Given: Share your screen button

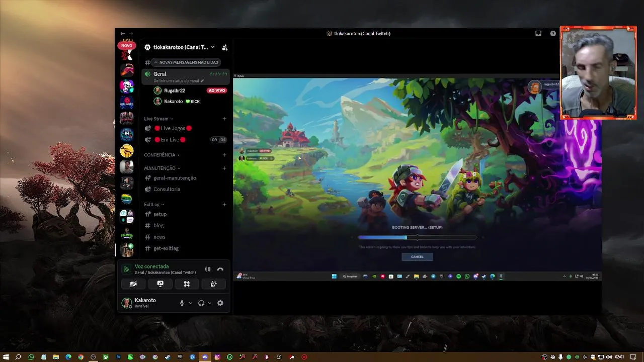Looking at the screenshot, I should (160, 284).
